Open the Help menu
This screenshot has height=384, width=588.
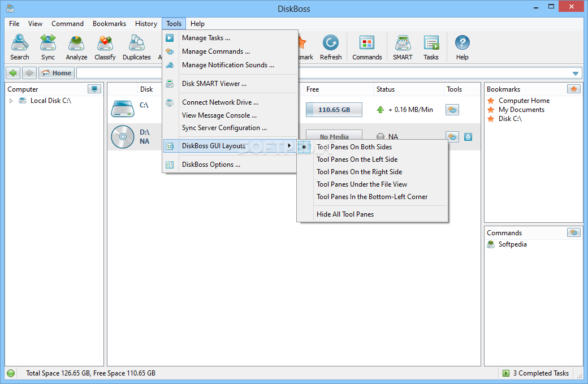click(x=197, y=24)
